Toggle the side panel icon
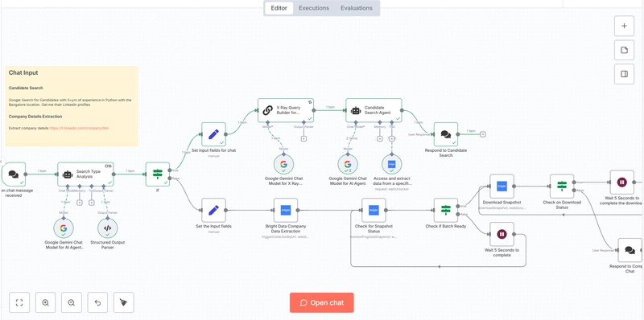Screen dimensions: 644x320 coord(625,74)
